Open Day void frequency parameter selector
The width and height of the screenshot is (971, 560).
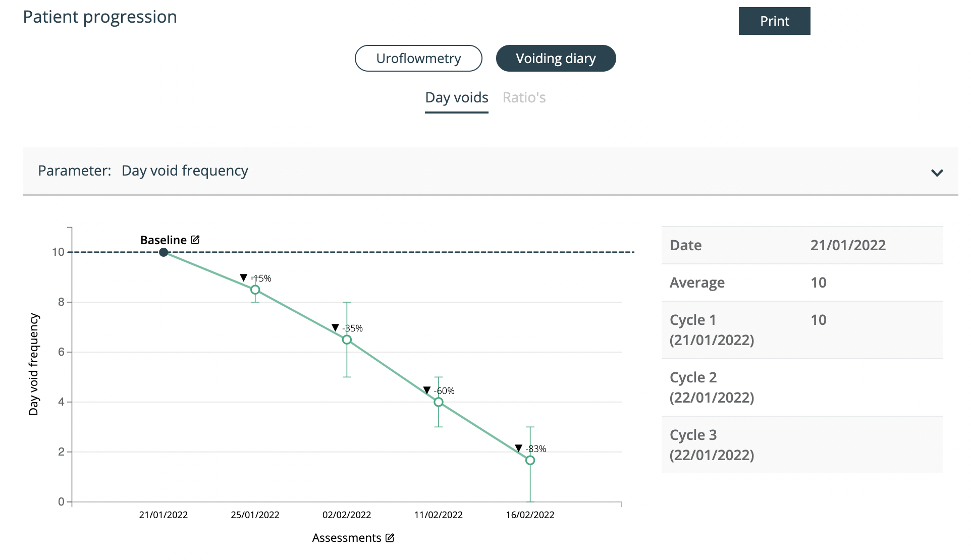[490, 171]
